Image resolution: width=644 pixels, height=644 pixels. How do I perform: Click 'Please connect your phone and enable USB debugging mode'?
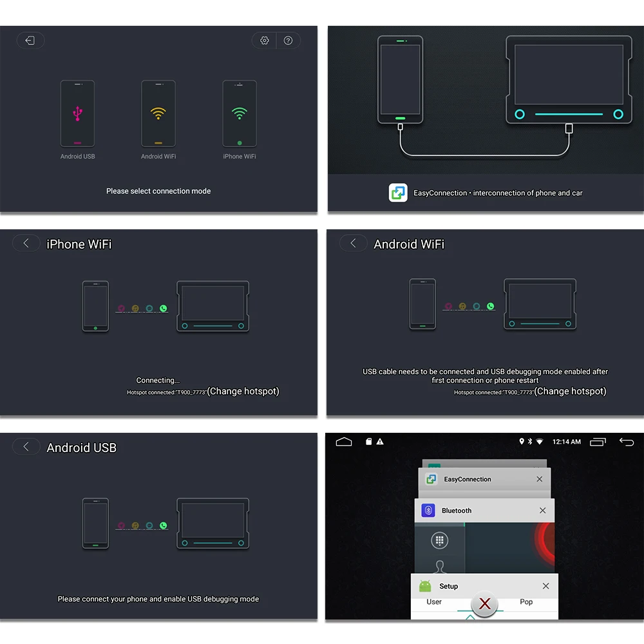158,599
